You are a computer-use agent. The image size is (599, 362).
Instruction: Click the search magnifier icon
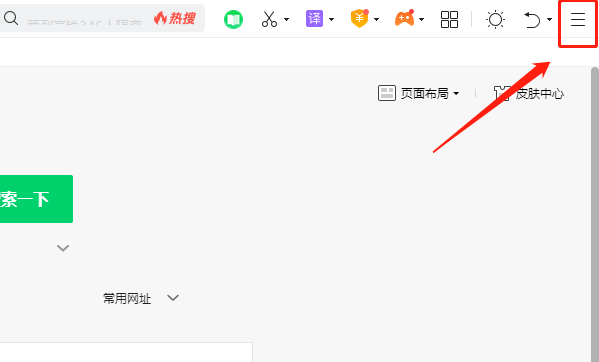[x=11, y=18]
